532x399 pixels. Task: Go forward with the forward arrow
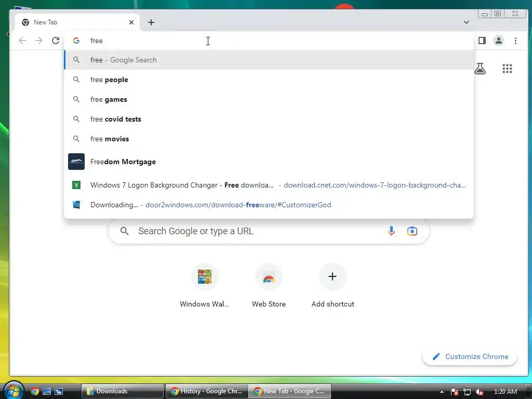click(39, 41)
